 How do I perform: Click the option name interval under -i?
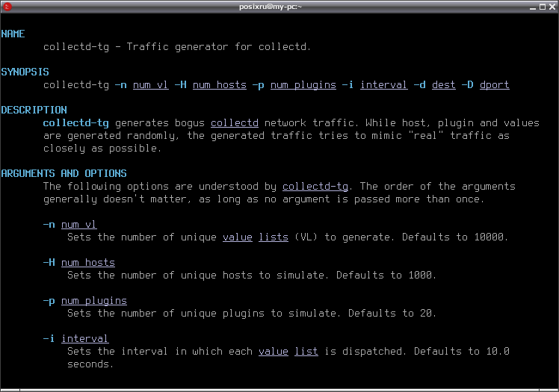coord(85,339)
